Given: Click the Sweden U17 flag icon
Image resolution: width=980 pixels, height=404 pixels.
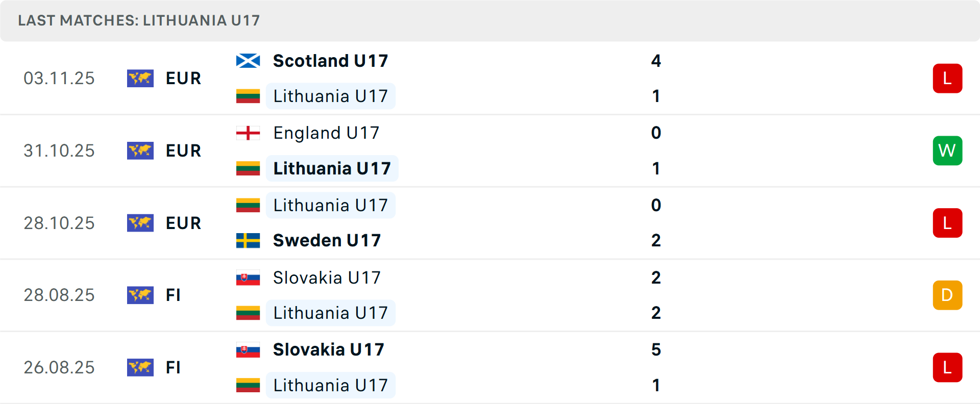Looking at the screenshot, I should pos(248,240).
